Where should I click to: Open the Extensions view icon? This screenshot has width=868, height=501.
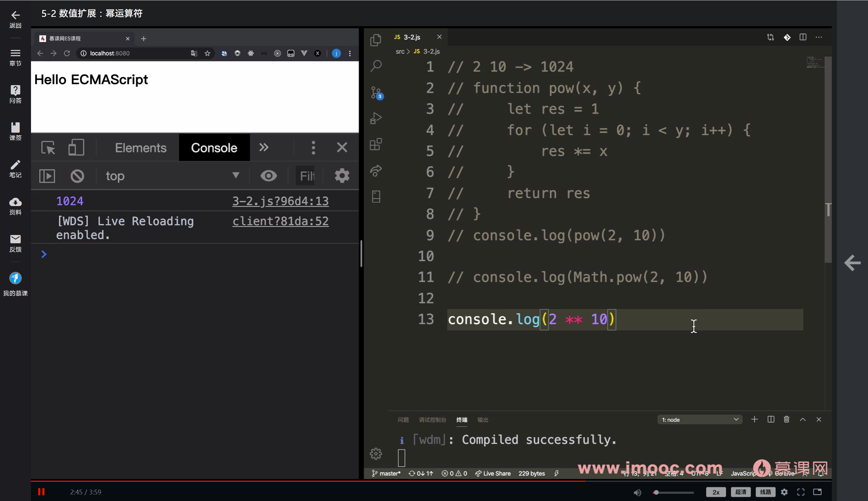(376, 144)
